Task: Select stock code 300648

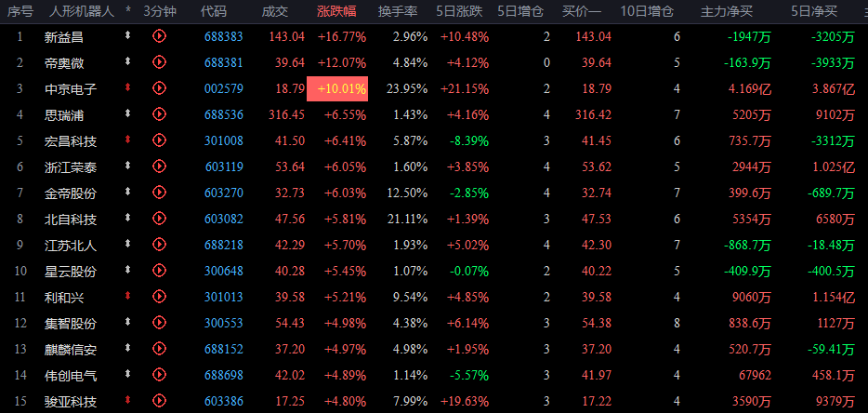Action: point(224,271)
